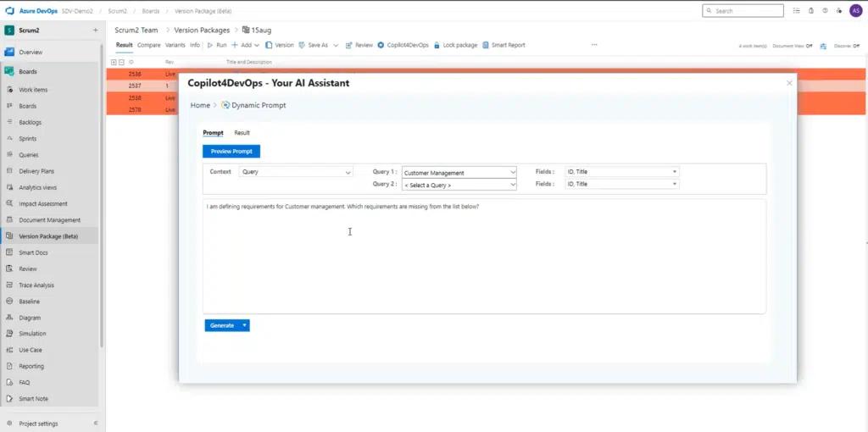Open Smart Report from toolbar
The height and width of the screenshot is (432, 868).
[504, 46]
